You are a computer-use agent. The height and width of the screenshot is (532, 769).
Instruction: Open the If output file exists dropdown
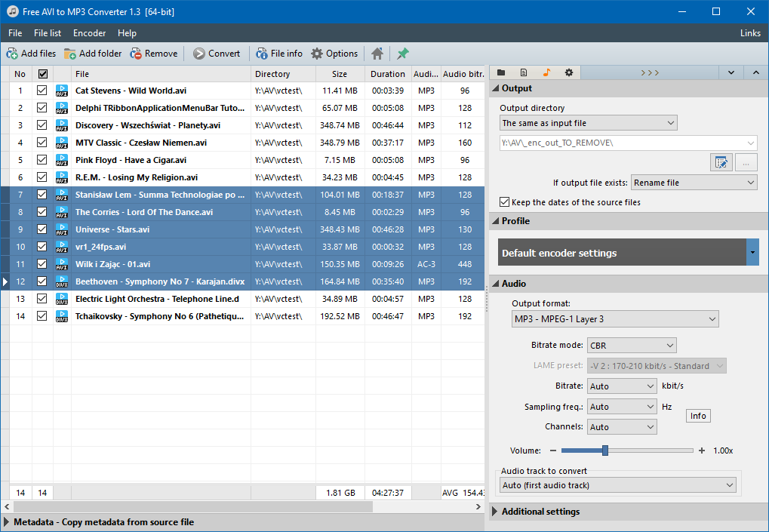pyautogui.click(x=694, y=183)
